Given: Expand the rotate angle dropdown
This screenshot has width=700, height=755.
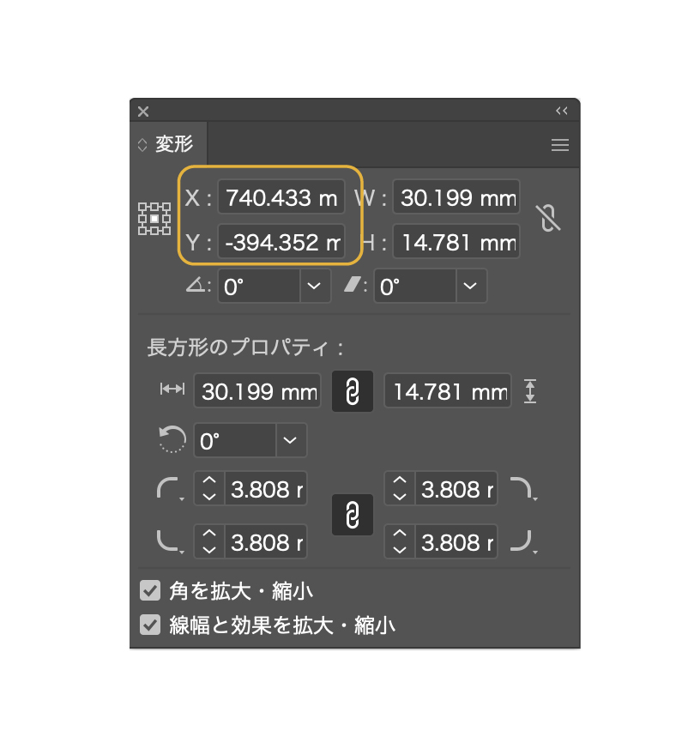Looking at the screenshot, I should (314, 286).
